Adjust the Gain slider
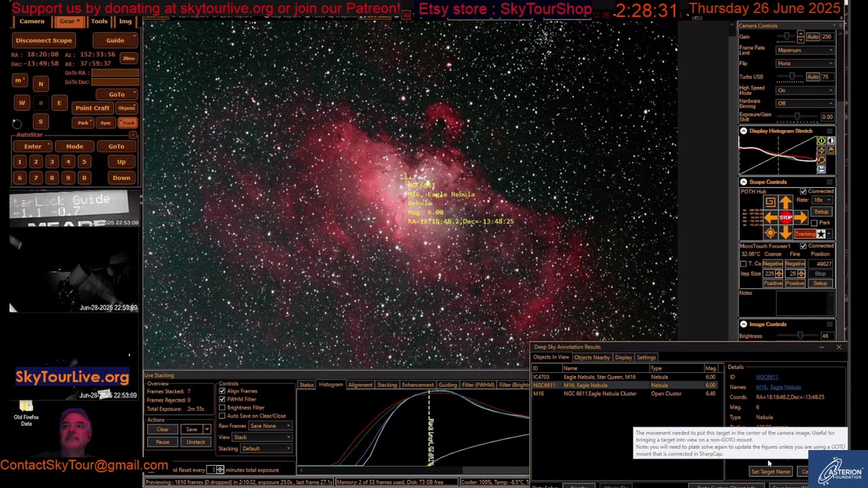 coord(787,37)
